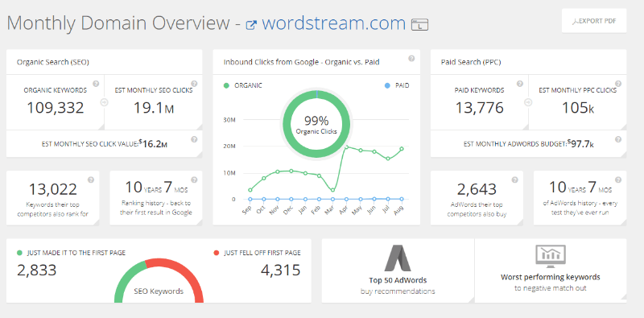Click the arrow icon between organic keywords and SEO clicks
Viewport: 644px width, 318px height.
click(105, 102)
